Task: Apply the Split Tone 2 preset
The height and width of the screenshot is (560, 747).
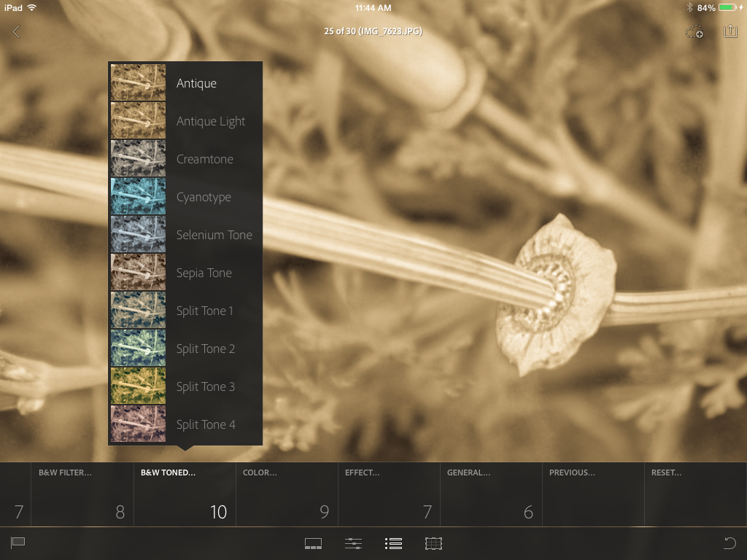Action: 186,349
